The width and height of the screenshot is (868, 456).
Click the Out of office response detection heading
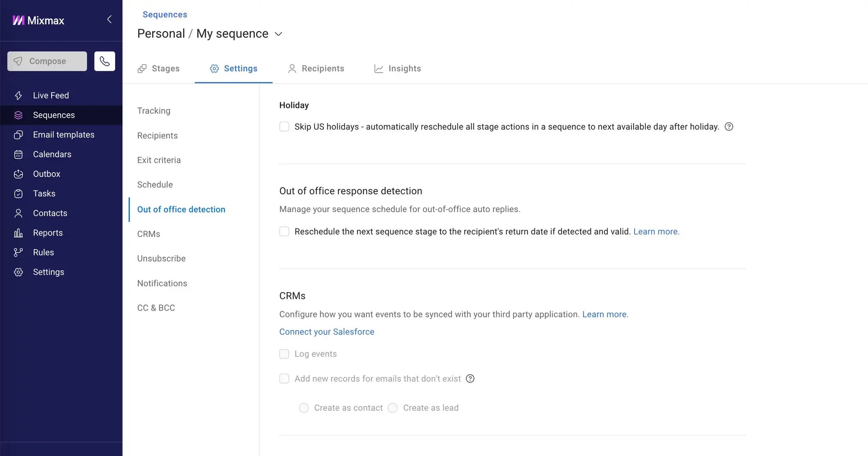click(x=351, y=191)
